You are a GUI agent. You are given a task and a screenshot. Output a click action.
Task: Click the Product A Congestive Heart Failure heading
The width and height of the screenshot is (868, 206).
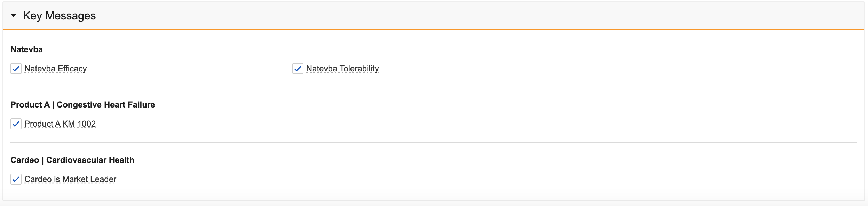point(82,105)
